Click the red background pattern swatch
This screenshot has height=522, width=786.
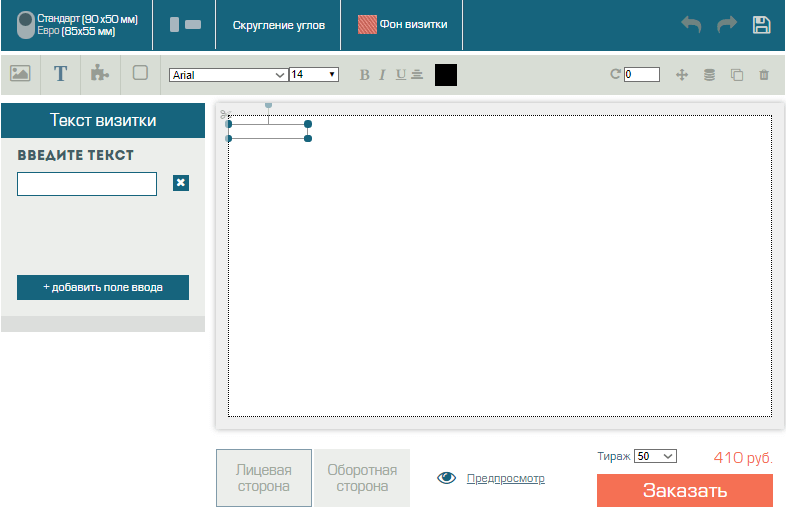pyautogui.click(x=367, y=25)
